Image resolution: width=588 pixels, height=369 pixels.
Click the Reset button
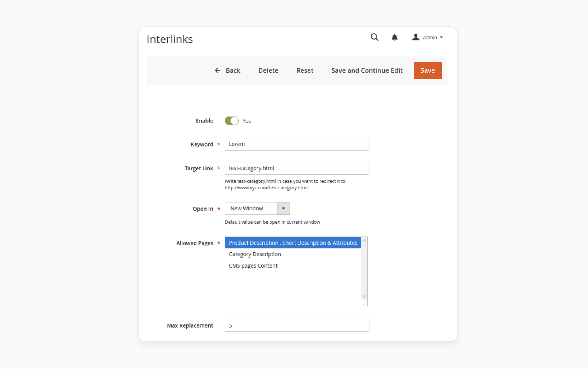pyautogui.click(x=305, y=70)
